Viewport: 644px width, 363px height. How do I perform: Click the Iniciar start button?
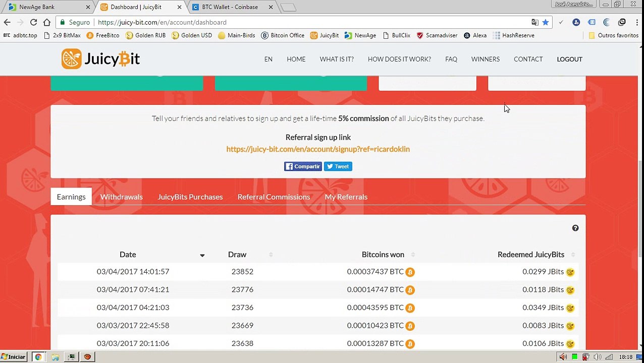(14, 357)
